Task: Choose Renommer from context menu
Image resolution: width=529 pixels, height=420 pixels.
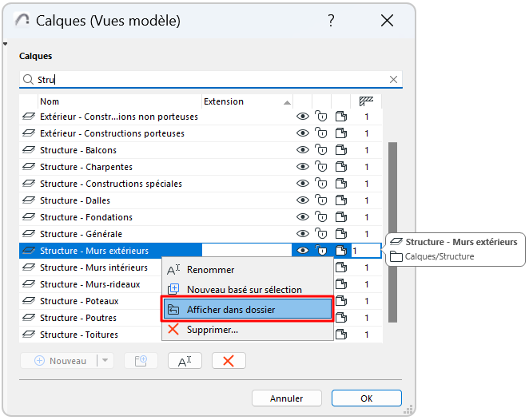Action: click(248, 270)
